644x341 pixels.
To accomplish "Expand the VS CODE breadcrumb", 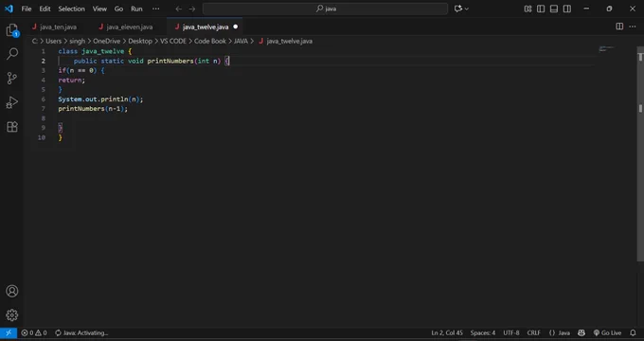I will [173, 41].
